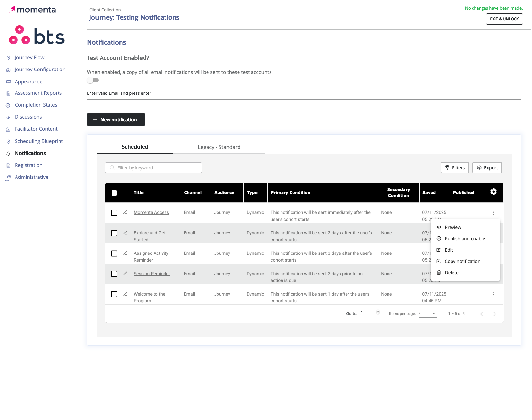Open actions menu for Welcome to the Program row
Image resolution: width=532 pixels, height=420 pixels.
[x=493, y=294]
